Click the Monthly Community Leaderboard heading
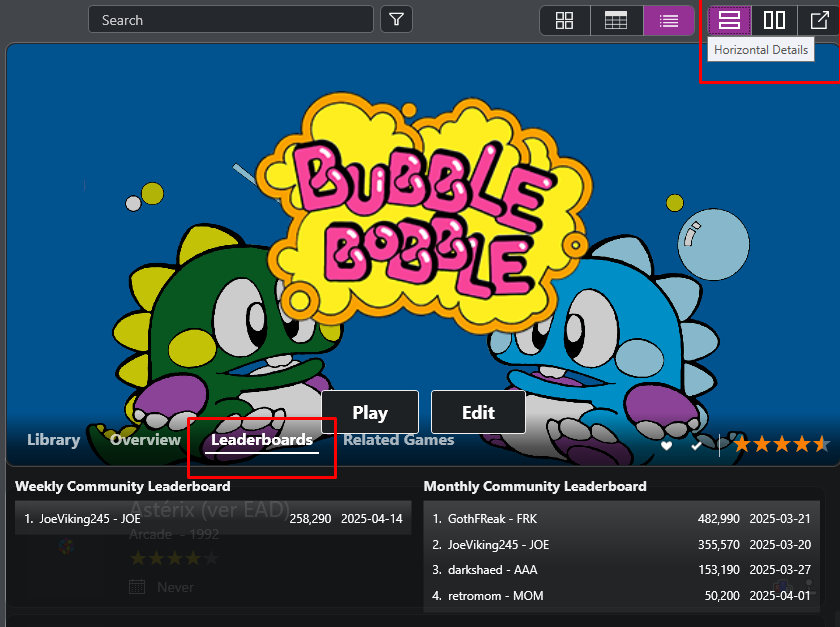 pos(535,486)
